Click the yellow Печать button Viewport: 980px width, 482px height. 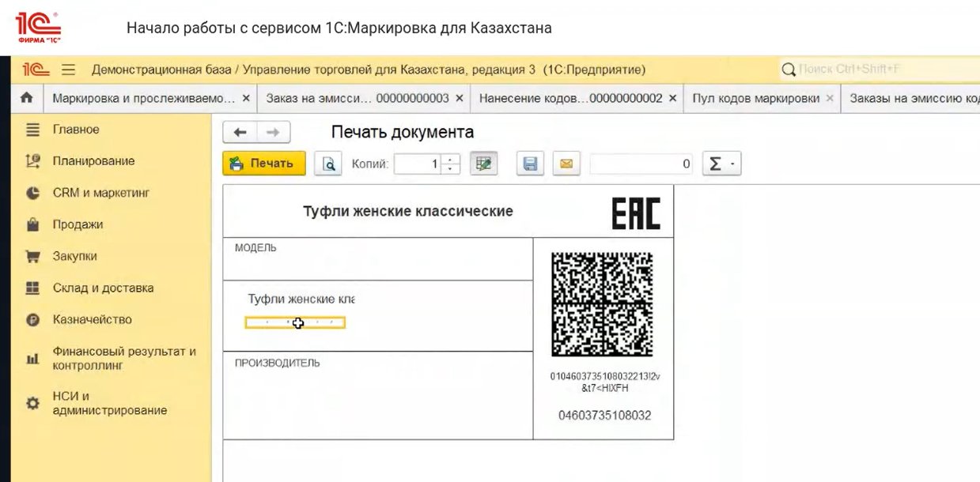pyautogui.click(x=263, y=164)
